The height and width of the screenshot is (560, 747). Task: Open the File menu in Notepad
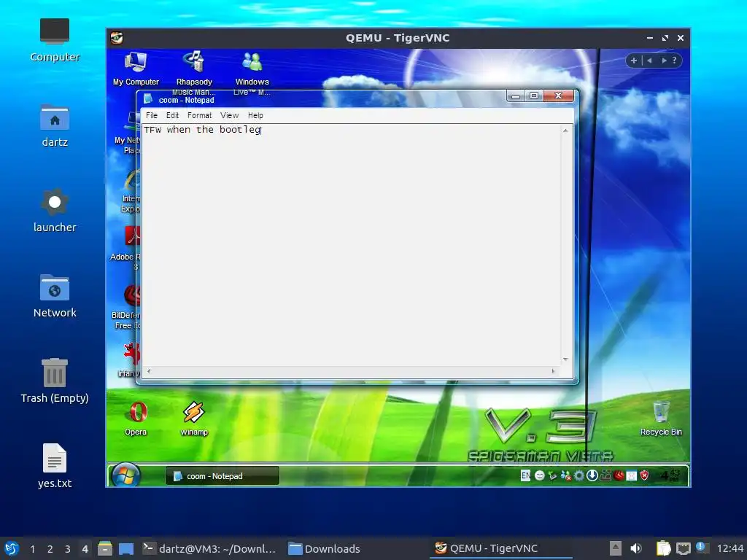(152, 115)
